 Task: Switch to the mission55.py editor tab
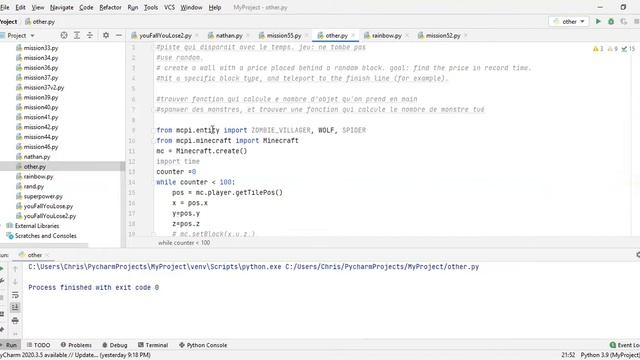(x=284, y=36)
